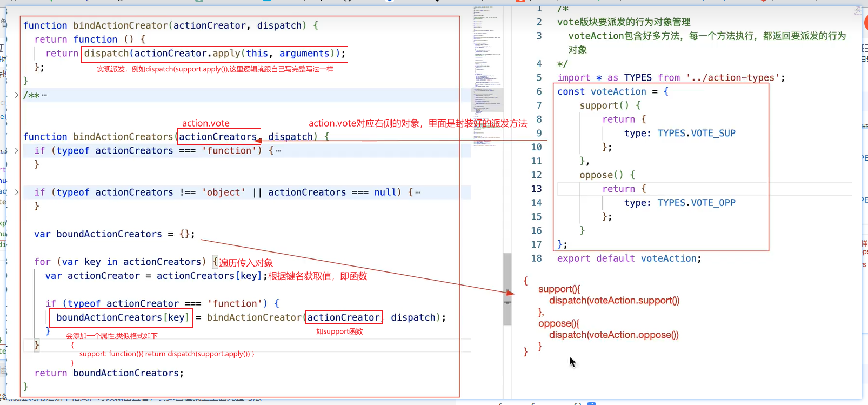This screenshot has width=868, height=405.
Task: Click folded ellipsis after === 'function') {
Action: point(278,151)
